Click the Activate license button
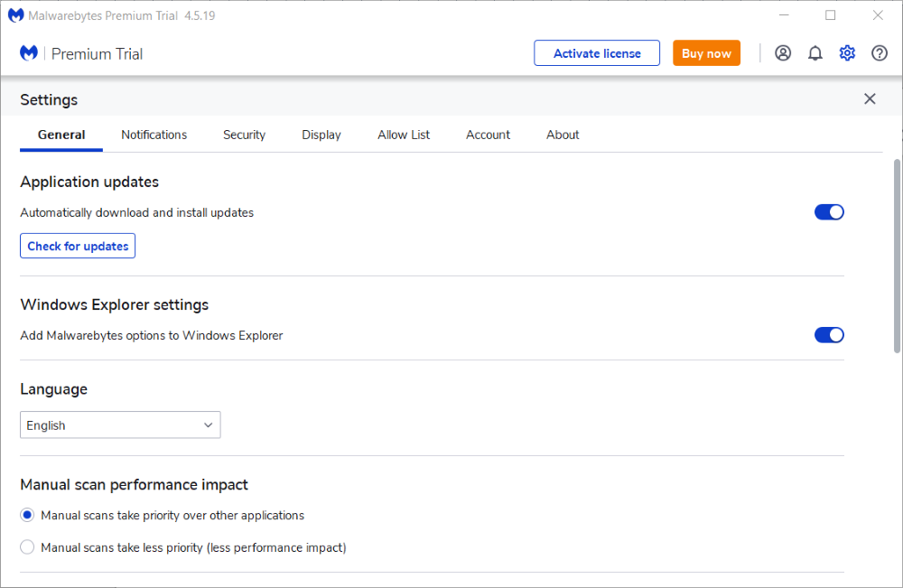The width and height of the screenshot is (903, 588). (597, 53)
